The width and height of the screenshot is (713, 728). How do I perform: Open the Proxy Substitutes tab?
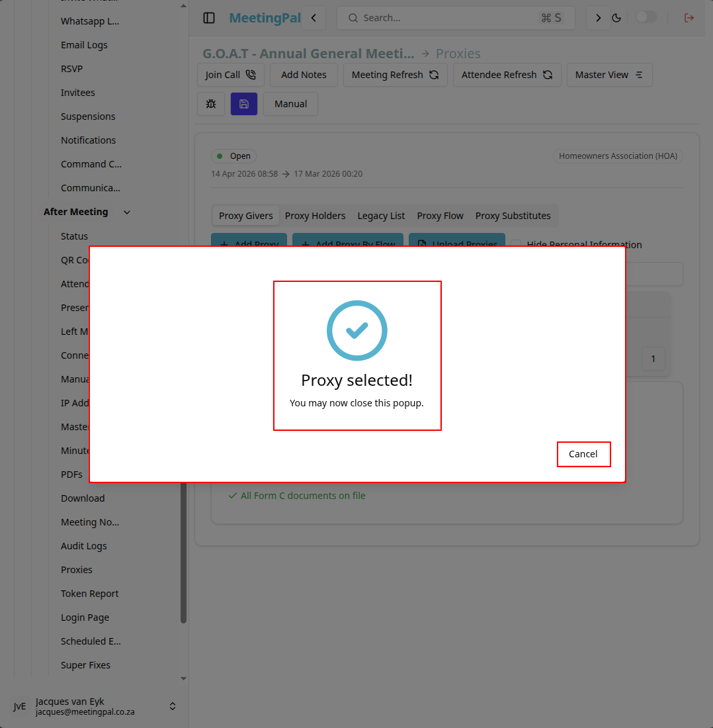pyautogui.click(x=513, y=216)
